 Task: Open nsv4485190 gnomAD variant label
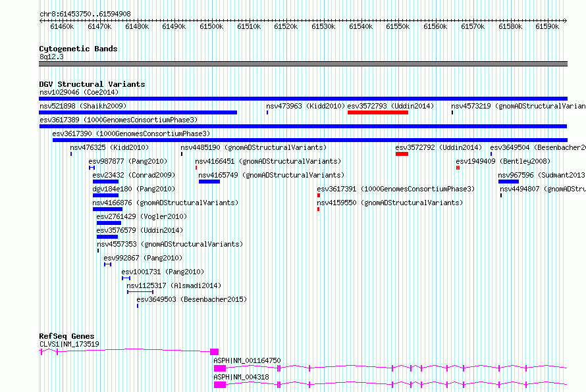pyautogui.click(x=253, y=147)
